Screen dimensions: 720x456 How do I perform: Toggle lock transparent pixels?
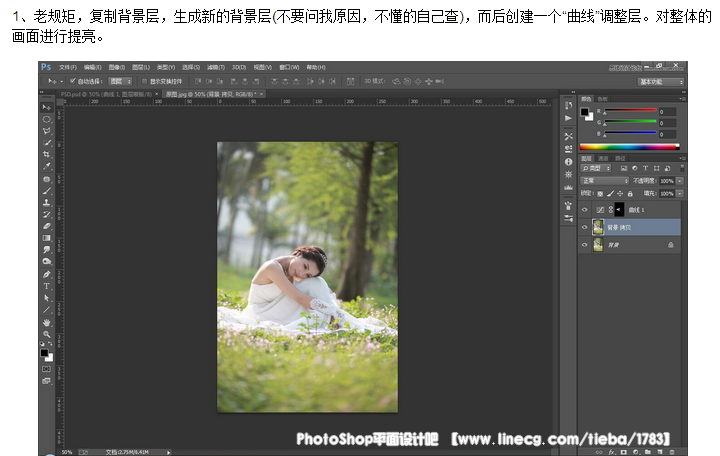pyautogui.click(x=600, y=194)
